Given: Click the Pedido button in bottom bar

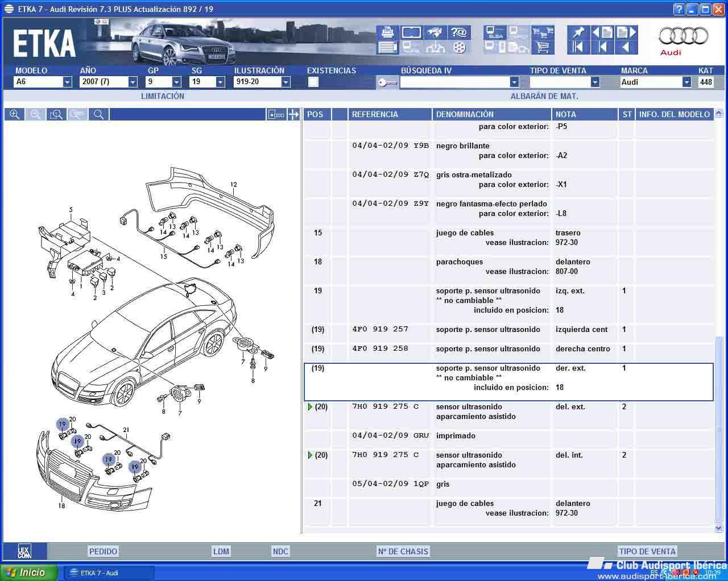Looking at the screenshot, I should click(103, 551).
